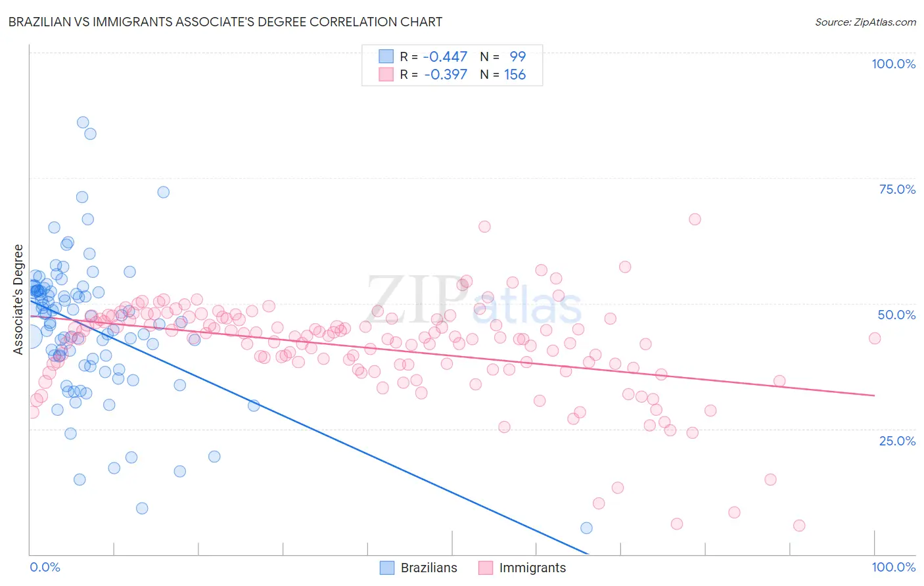Click the blue data point near the x-axis bottom
The height and width of the screenshot is (586, 924).
tap(586, 528)
